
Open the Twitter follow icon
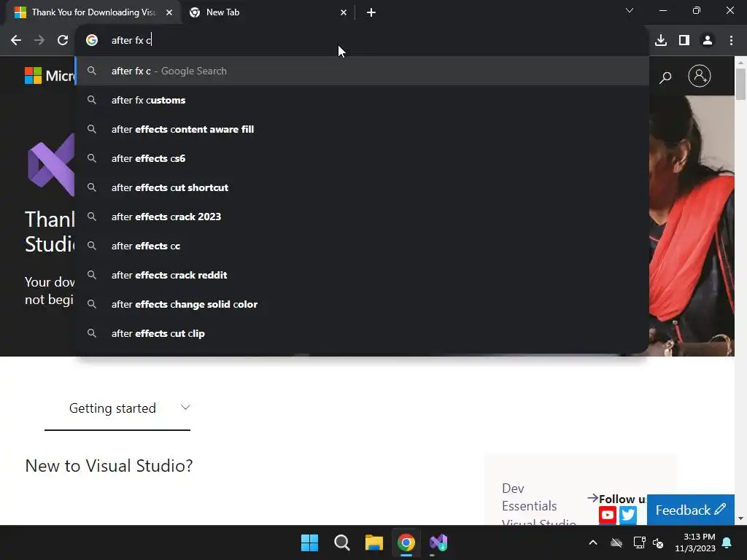coord(628,515)
